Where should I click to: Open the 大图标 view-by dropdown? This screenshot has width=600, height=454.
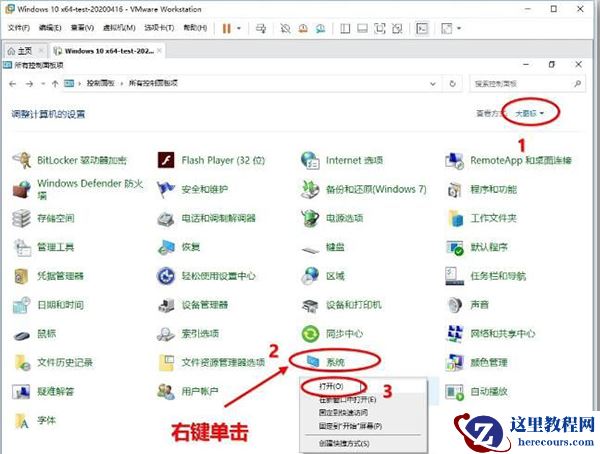pos(530,113)
